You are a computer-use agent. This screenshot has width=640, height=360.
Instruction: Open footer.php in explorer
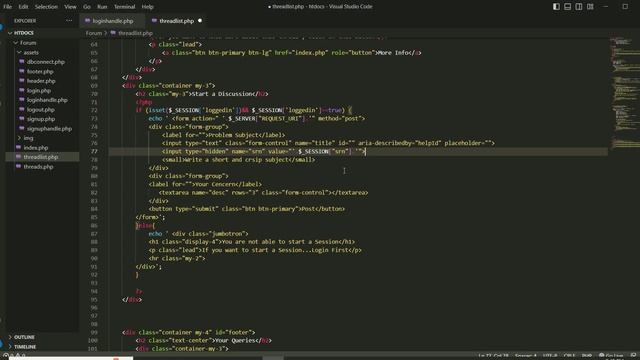point(40,71)
